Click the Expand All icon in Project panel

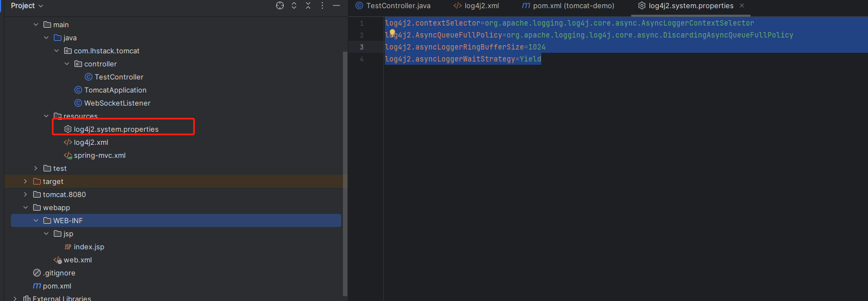click(x=294, y=5)
